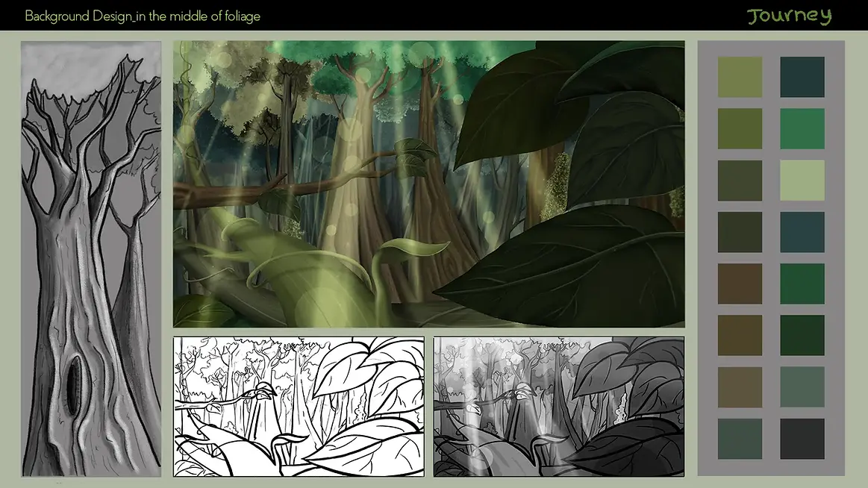Image resolution: width=868 pixels, height=488 pixels.
Task: Click the 'Journey' logo text
Action: pyautogui.click(x=790, y=16)
